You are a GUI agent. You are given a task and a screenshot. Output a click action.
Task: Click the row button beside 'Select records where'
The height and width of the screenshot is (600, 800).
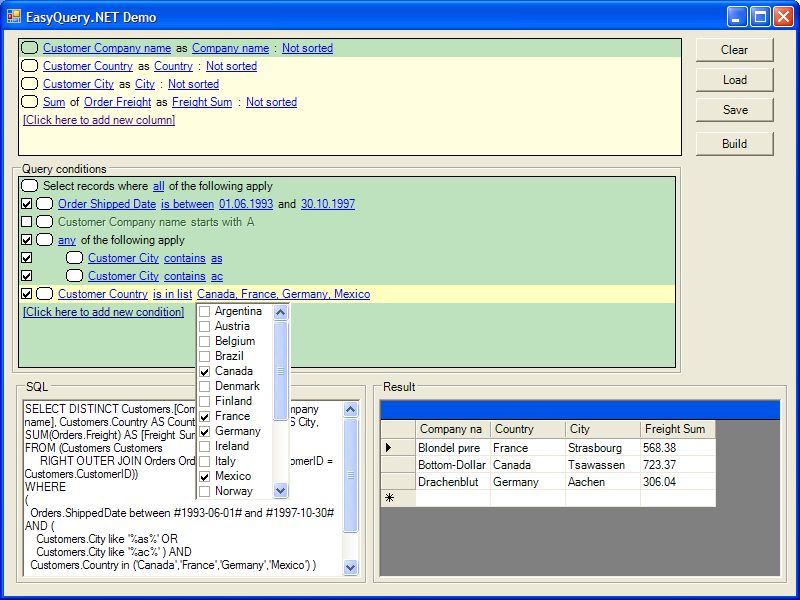(30, 186)
